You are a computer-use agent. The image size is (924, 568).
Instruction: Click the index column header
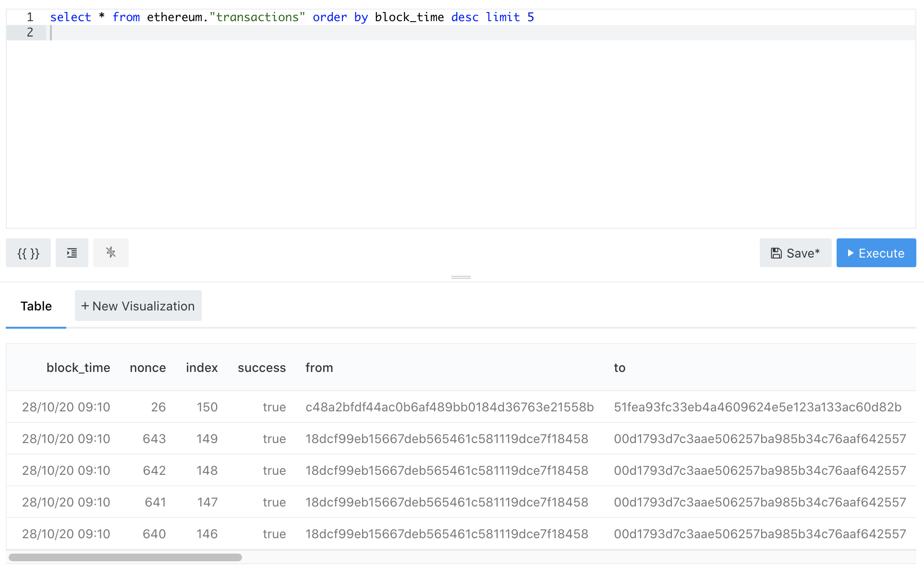point(202,368)
